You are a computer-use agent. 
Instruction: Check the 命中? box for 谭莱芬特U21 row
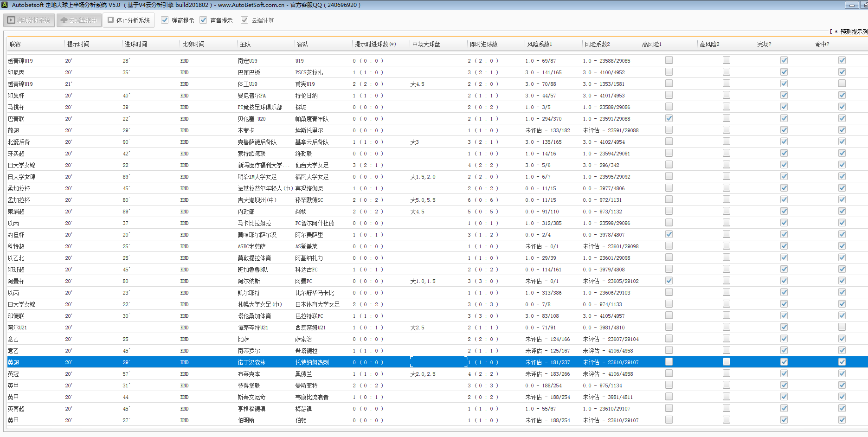[x=842, y=327]
